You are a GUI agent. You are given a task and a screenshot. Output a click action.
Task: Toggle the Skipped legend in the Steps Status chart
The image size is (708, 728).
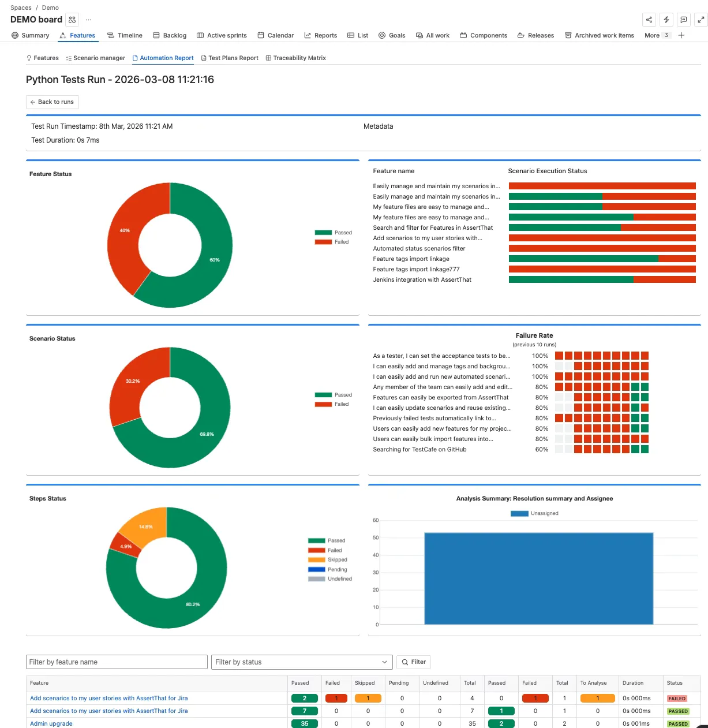pyautogui.click(x=328, y=559)
